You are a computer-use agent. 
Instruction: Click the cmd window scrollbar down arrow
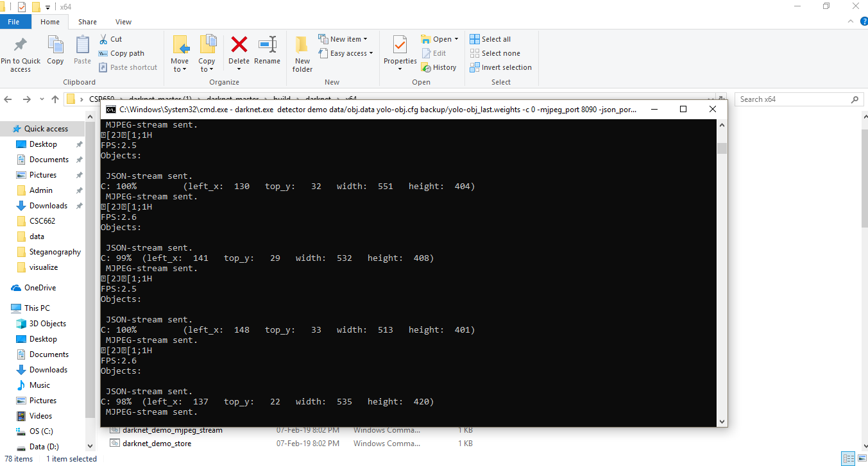pyautogui.click(x=722, y=422)
